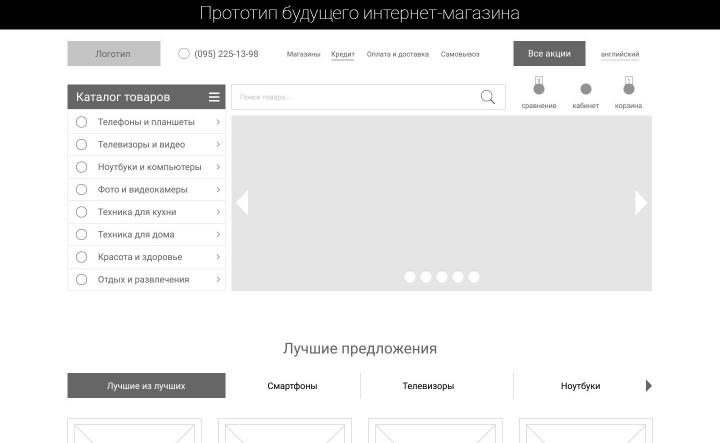720x443 pixels.
Task: Click circle icon beside Техника для кухни
Action: [x=81, y=212]
